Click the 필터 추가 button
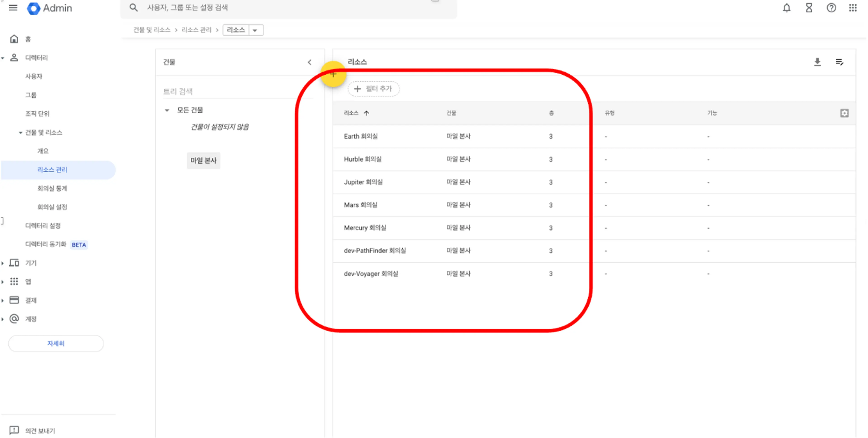Screen dimensions: 868x438 point(374,89)
